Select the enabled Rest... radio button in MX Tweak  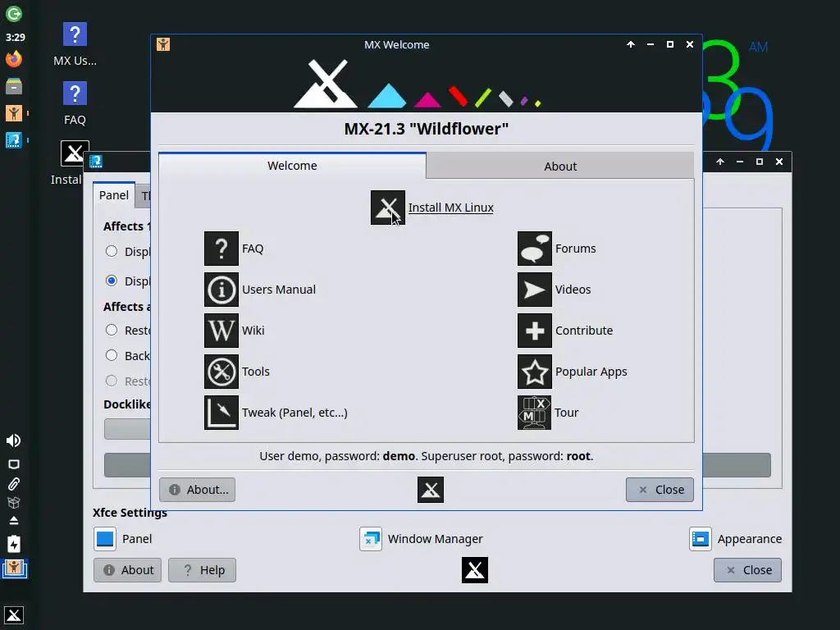click(x=112, y=330)
